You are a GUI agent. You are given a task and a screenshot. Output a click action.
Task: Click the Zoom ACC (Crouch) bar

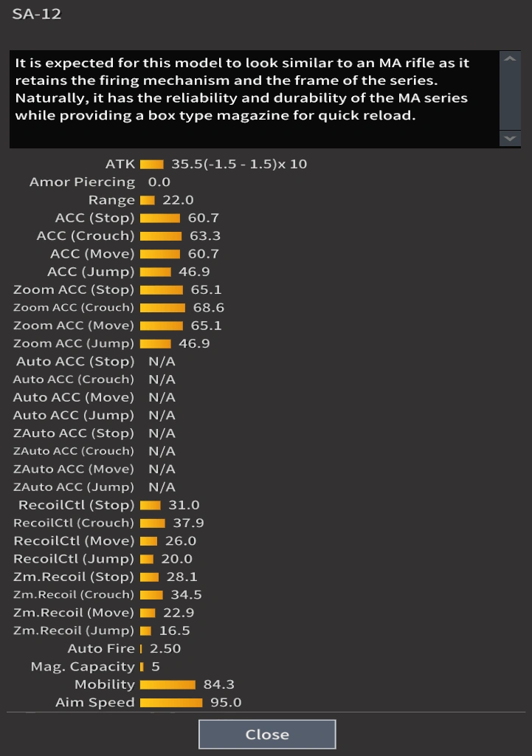click(x=162, y=308)
